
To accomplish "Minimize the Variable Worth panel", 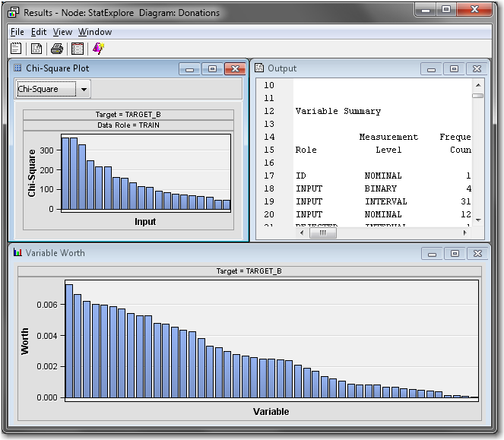I will click(432, 254).
